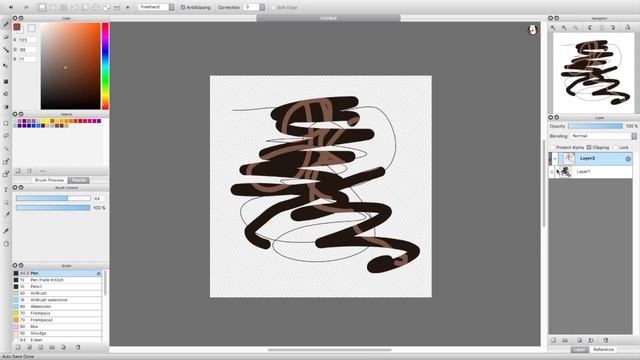640x360 pixels.
Task: Switch to the Layer tab at bottom right
Action: [580, 349]
